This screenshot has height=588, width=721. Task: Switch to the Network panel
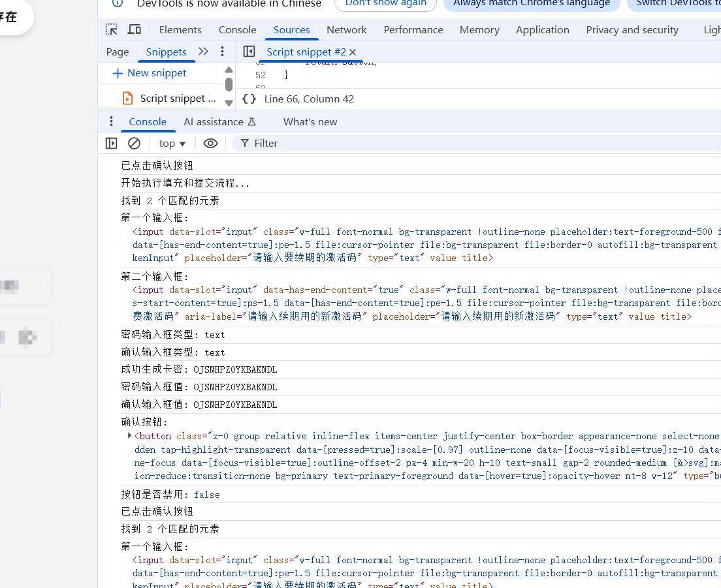[347, 29]
